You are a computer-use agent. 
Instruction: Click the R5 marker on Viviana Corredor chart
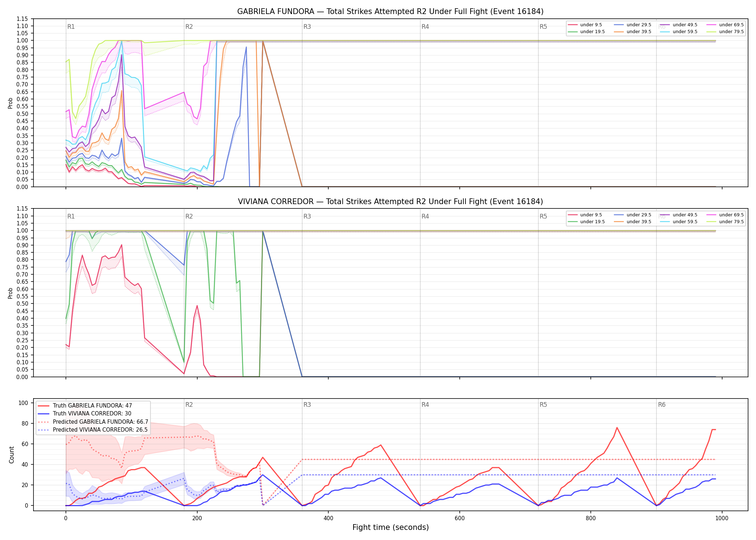543,216
